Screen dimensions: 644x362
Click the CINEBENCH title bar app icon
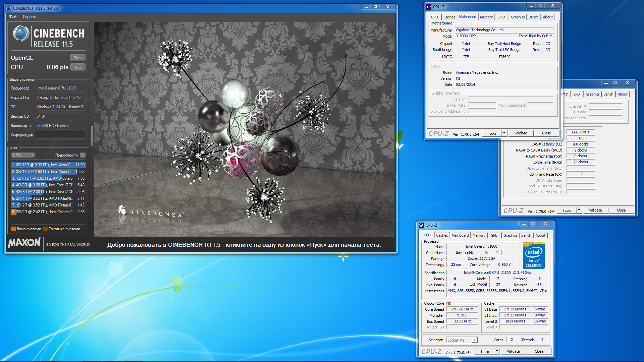tap(9, 8)
